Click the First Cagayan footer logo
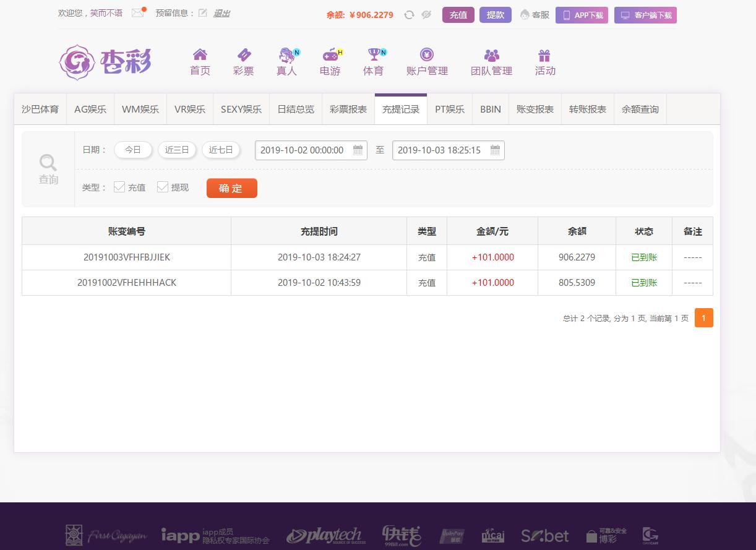This screenshot has width=756, height=550. [x=106, y=535]
